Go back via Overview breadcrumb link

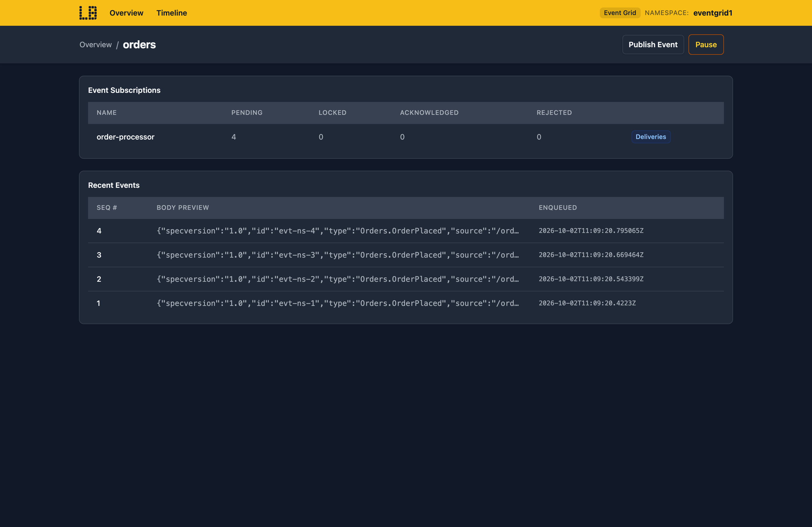[96, 45]
